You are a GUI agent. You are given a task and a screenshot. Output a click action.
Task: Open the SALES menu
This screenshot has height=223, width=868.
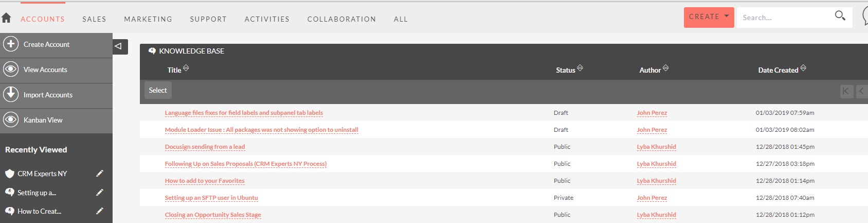[94, 19]
